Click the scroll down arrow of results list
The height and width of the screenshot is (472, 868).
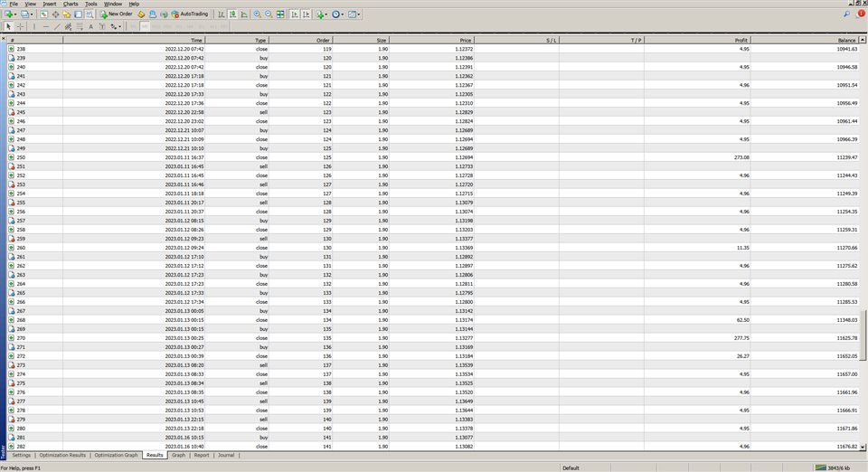click(x=862, y=447)
